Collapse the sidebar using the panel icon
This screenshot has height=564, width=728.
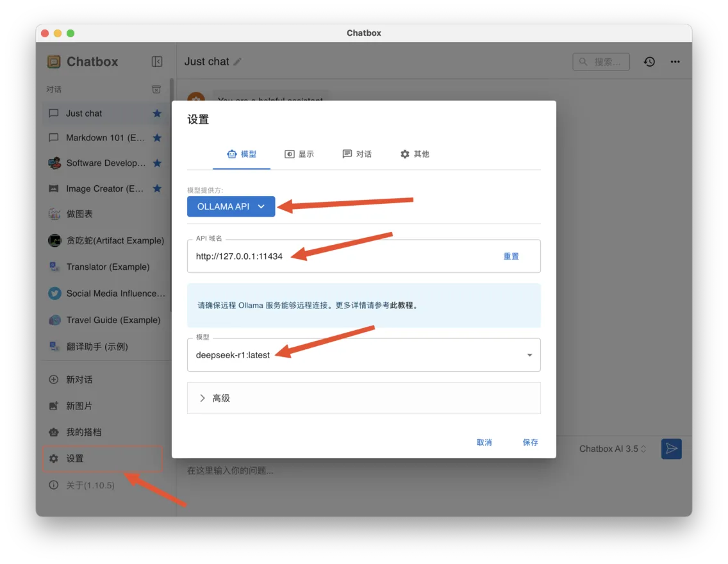157,62
